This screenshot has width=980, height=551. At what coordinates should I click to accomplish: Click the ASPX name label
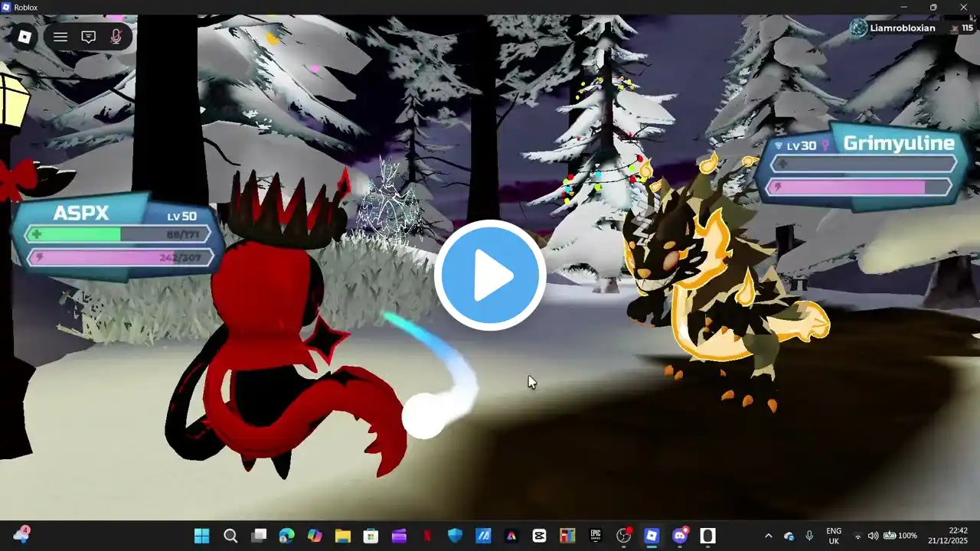80,212
